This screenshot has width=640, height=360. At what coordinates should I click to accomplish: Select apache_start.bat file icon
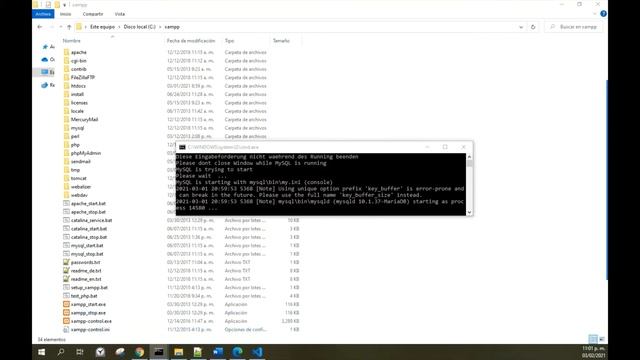[67, 203]
